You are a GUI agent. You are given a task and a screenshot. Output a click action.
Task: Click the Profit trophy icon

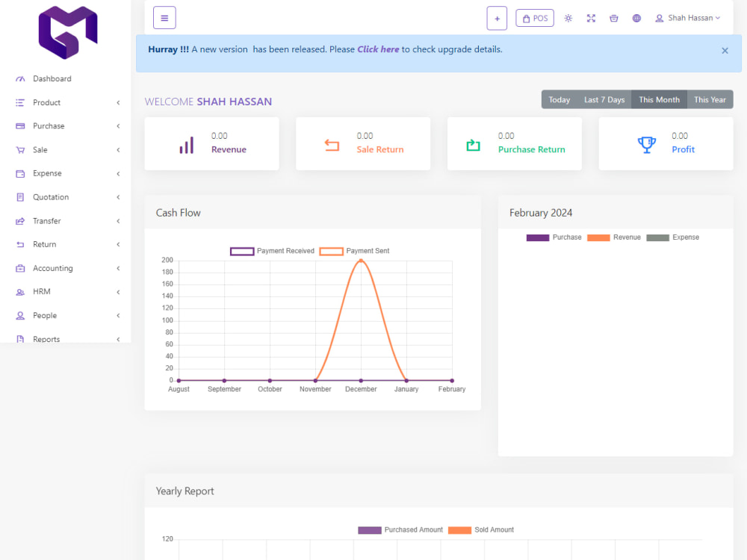tap(646, 145)
